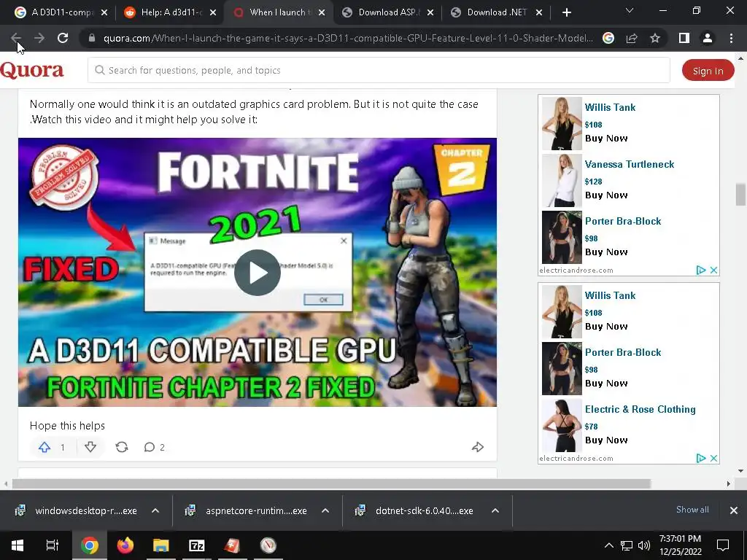Share this page via share icon
The height and width of the screenshot is (560, 747).
pyautogui.click(x=632, y=38)
